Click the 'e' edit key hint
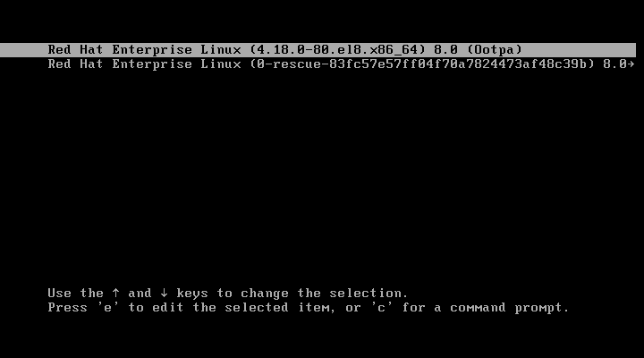The height and width of the screenshot is (358, 644). [107, 308]
